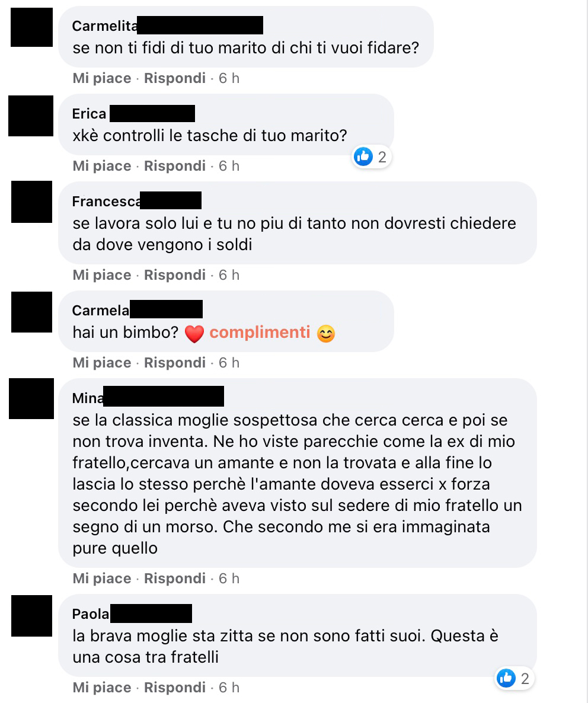The width and height of the screenshot is (588, 703).
Task: Open Francesca's profile picture
Action: tap(32, 202)
